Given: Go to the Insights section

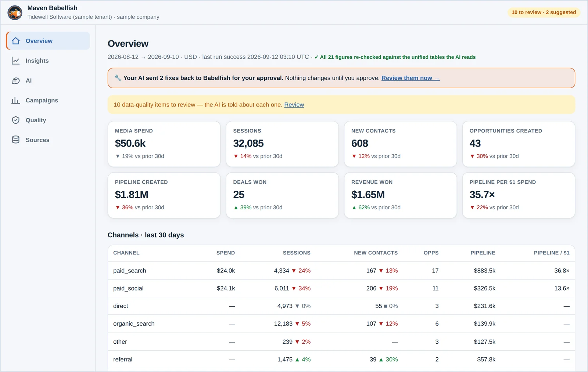Looking at the screenshot, I should (x=48, y=61).
